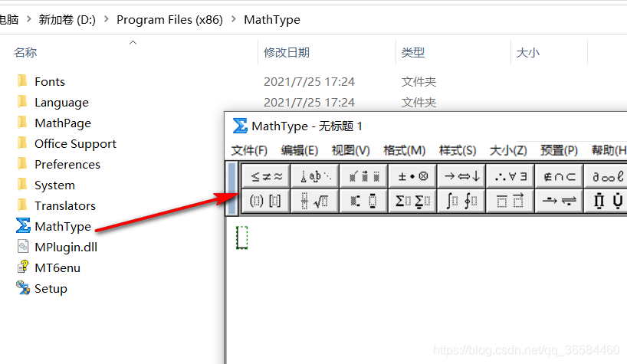Click MathType breadcrumb in address bar
Image resolution: width=627 pixels, height=364 pixels.
pyautogui.click(x=272, y=20)
